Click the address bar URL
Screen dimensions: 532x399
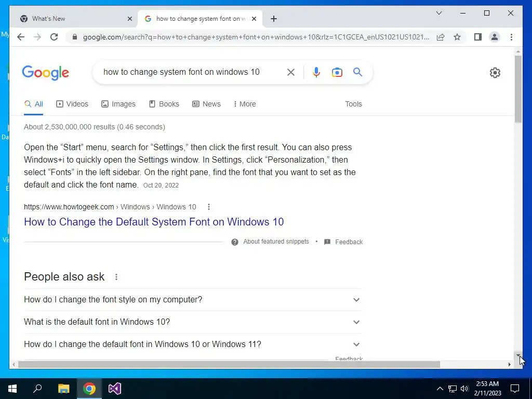[x=256, y=37]
